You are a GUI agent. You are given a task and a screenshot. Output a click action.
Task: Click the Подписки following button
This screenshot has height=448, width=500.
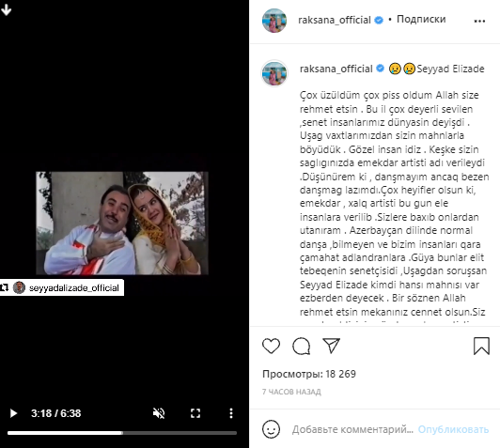click(x=421, y=19)
